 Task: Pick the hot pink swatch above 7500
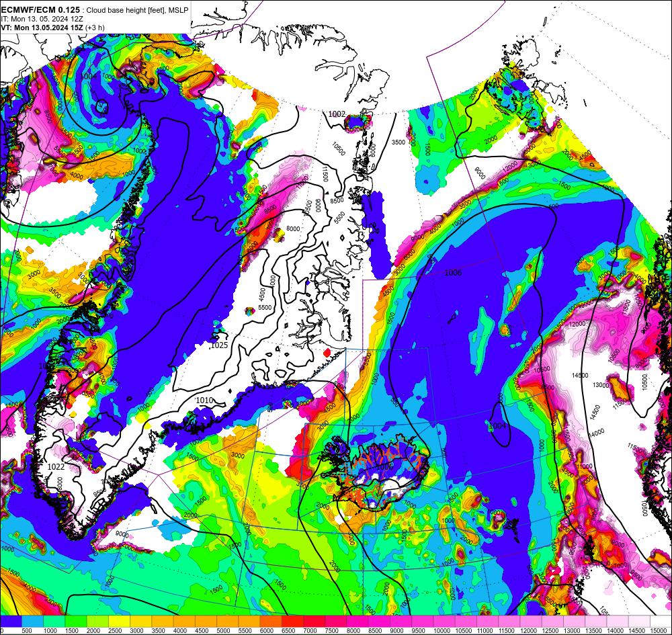336,622
